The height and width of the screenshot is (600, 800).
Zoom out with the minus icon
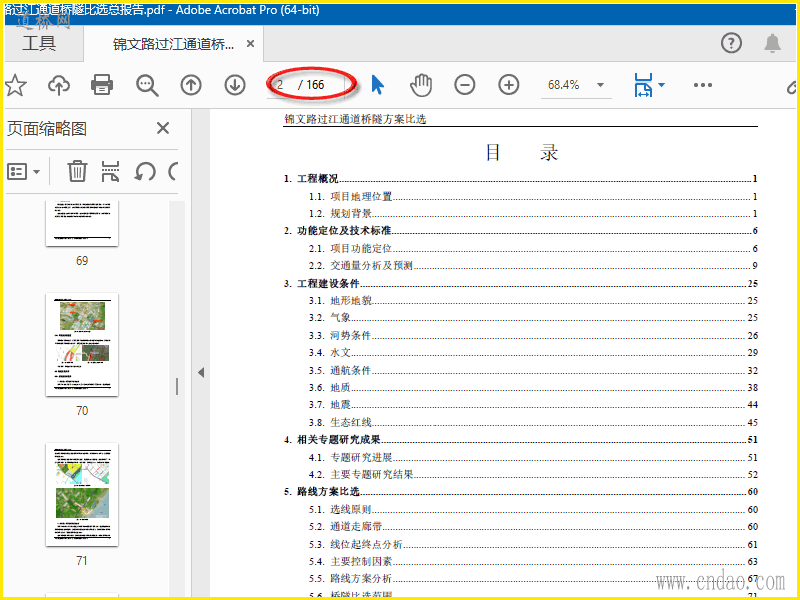465,85
